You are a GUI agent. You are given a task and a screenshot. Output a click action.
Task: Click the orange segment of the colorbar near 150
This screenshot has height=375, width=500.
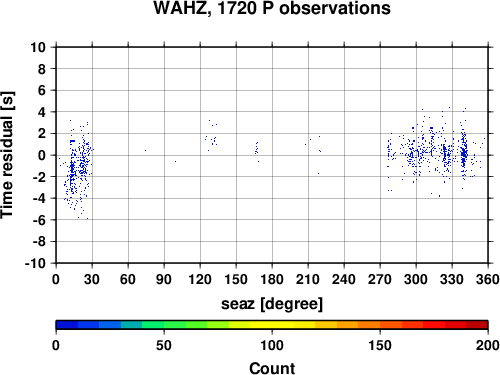[x=380, y=325]
